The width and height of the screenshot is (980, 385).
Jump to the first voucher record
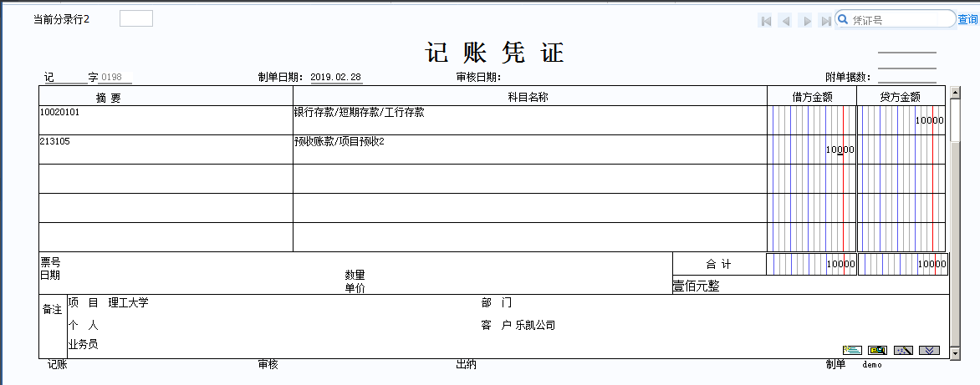click(x=766, y=21)
